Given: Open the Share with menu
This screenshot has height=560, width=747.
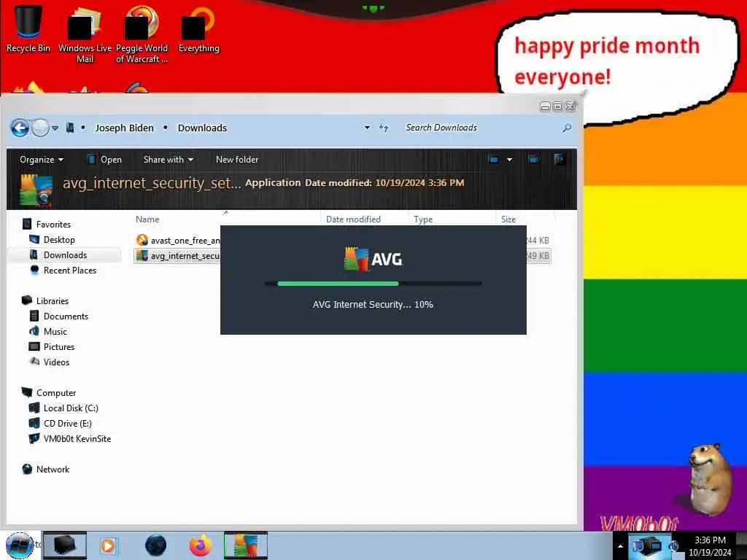Looking at the screenshot, I should coord(169,160).
